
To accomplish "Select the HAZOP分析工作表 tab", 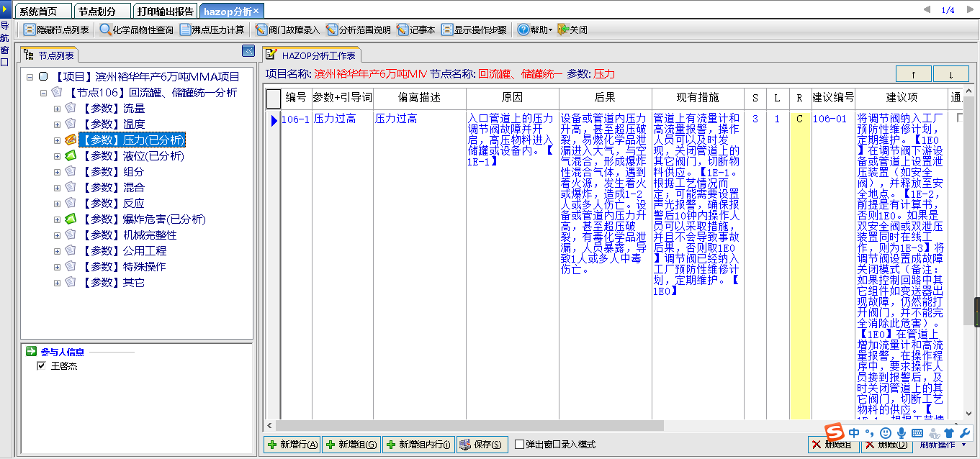I will tap(311, 55).
